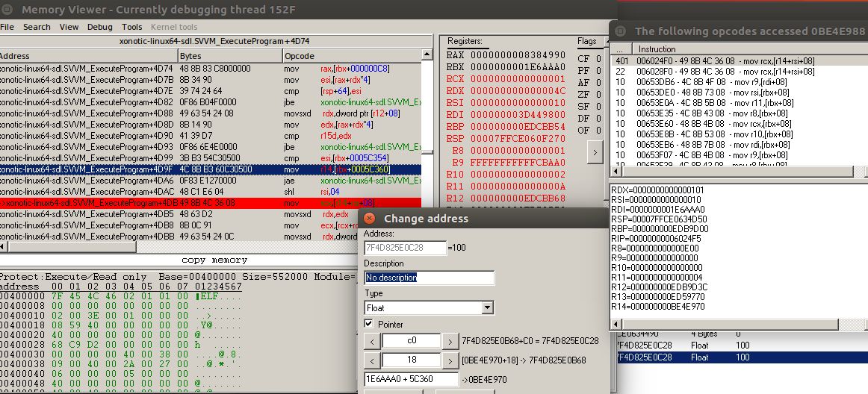Click the Kernel tools menu item
The height and width of the screenshot is (394, 868).
click(x=174, y=27)
